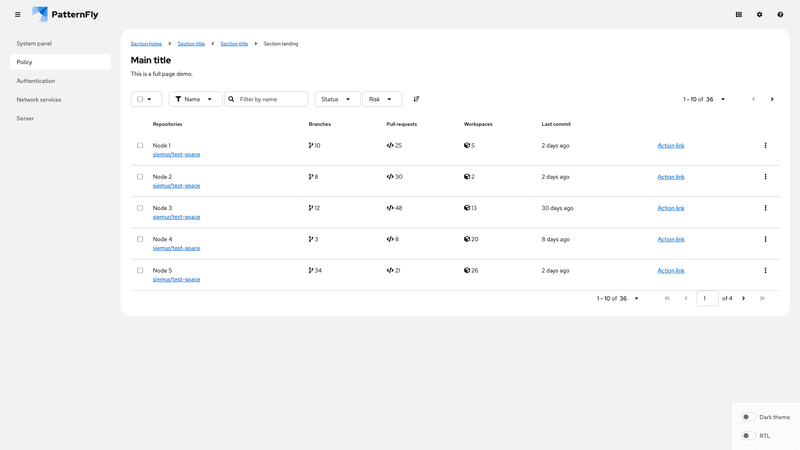Click the sort icon in the toolbar

(x=416, y=99)
